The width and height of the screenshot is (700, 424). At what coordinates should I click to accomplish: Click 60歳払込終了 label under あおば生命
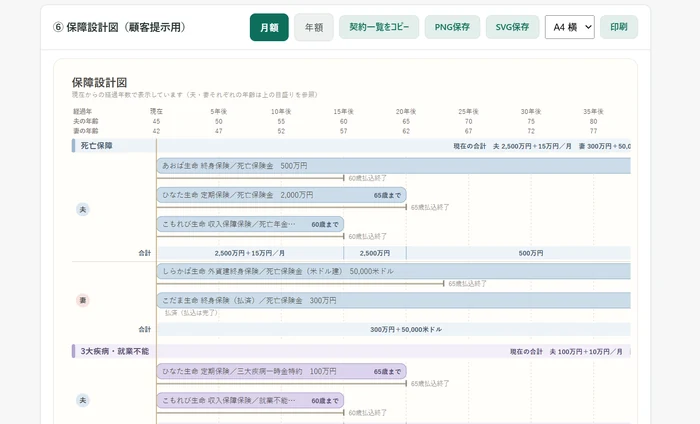tap(367, 178)
